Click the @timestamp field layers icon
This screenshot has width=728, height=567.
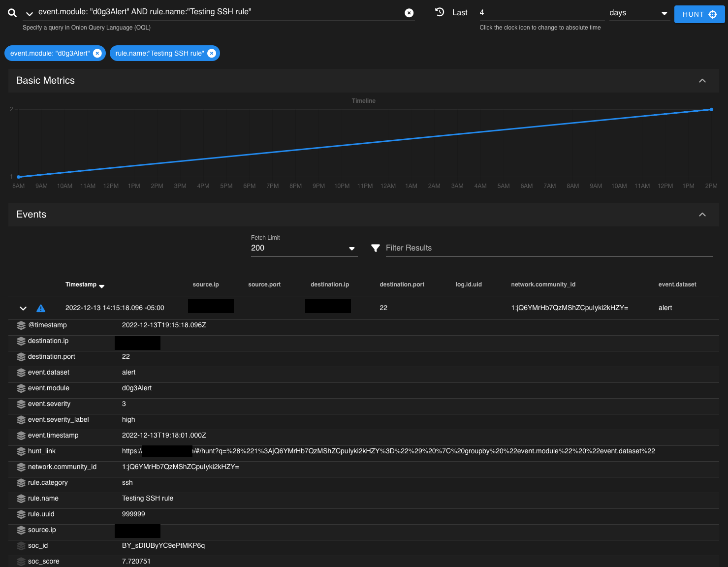click(x=21, y=325)
